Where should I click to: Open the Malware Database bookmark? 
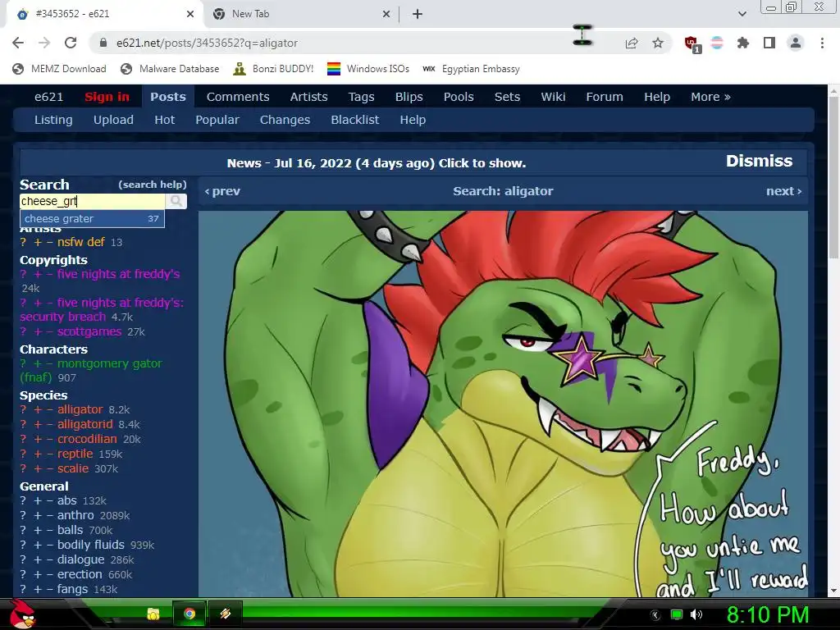[170, 69]
